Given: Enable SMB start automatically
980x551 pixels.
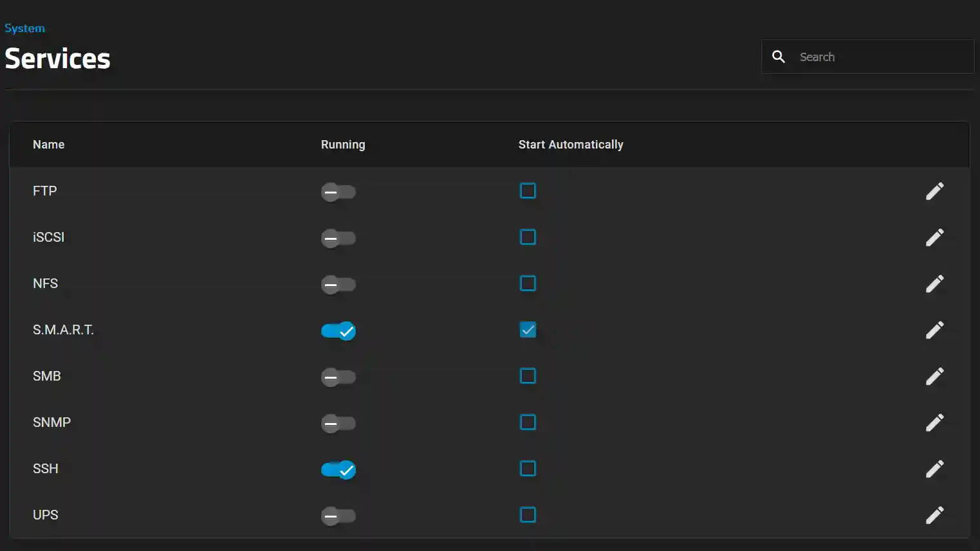Looking at the screenshot, I should click(528, 375).
